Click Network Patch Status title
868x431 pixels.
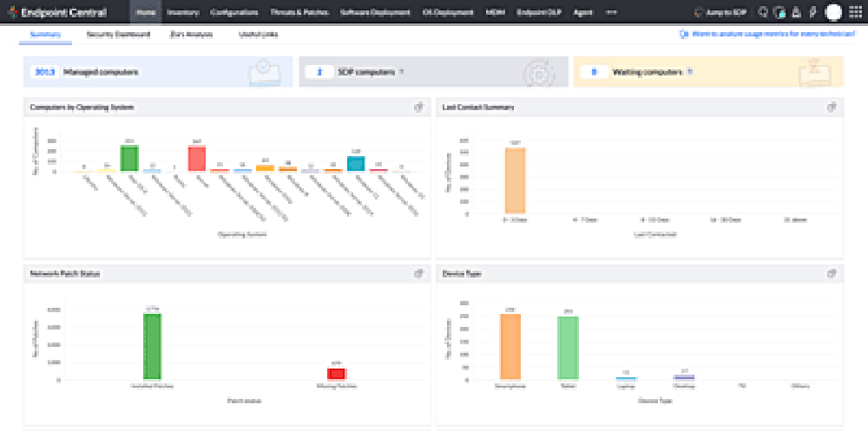pos(65,274)
